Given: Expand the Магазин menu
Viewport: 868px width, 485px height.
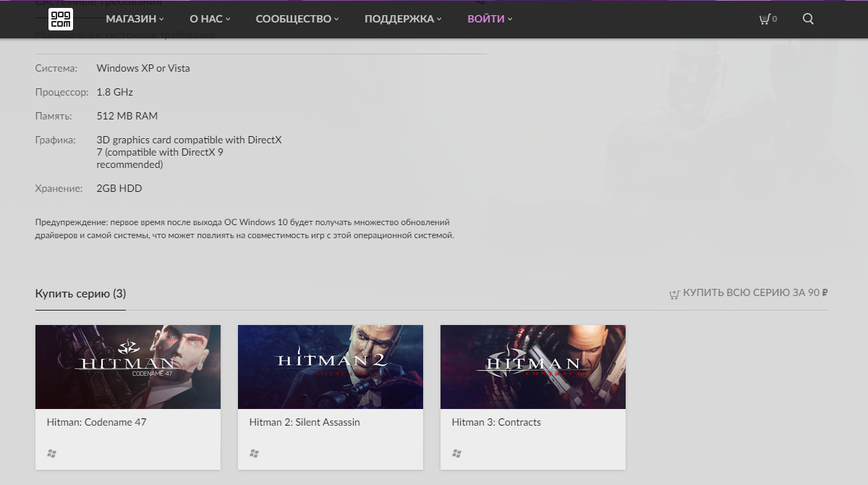Looking at the screenshot, I should 135,19.
